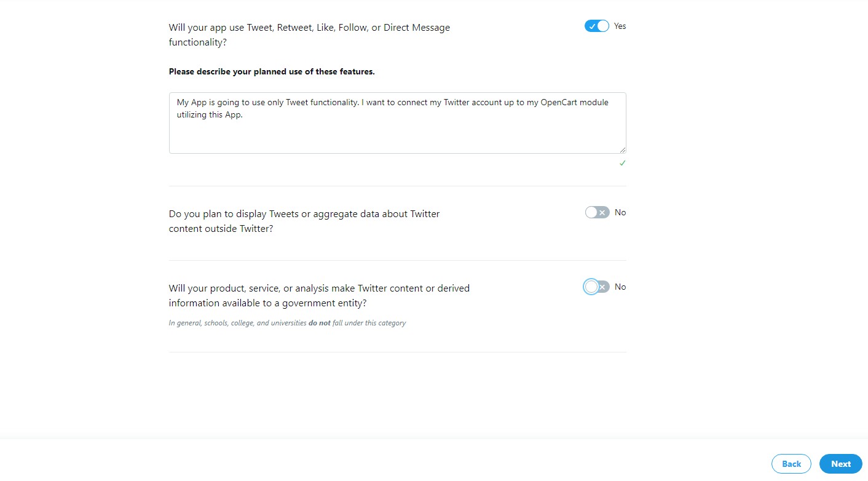
Task: Click the "No" label beside government entity question
Action: (x=620, y=287)
